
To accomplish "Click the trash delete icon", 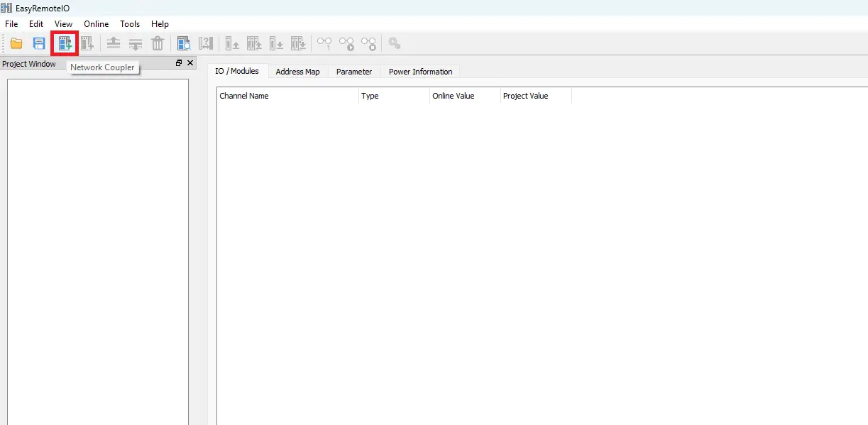I will click(158, 43).
